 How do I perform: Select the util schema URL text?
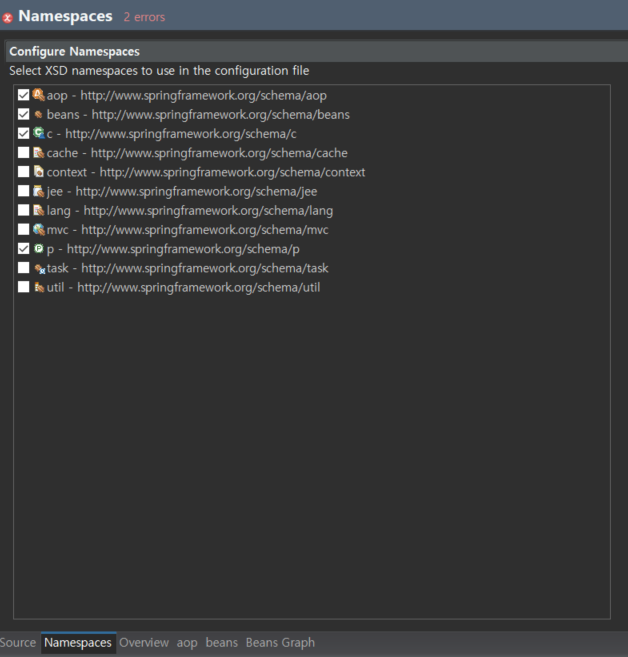199,288
